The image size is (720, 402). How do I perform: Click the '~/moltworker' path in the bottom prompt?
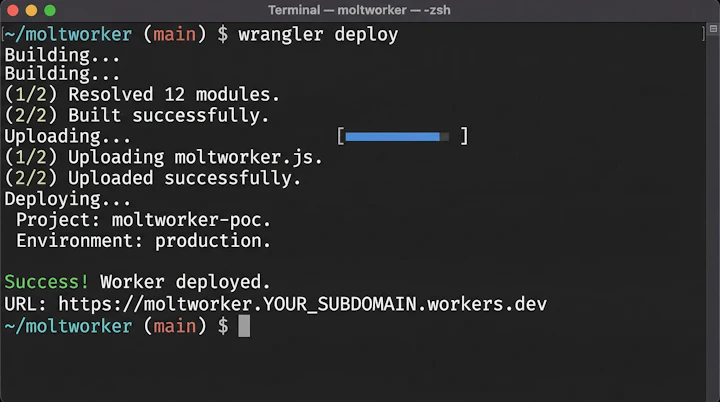(x=68, y=326)
